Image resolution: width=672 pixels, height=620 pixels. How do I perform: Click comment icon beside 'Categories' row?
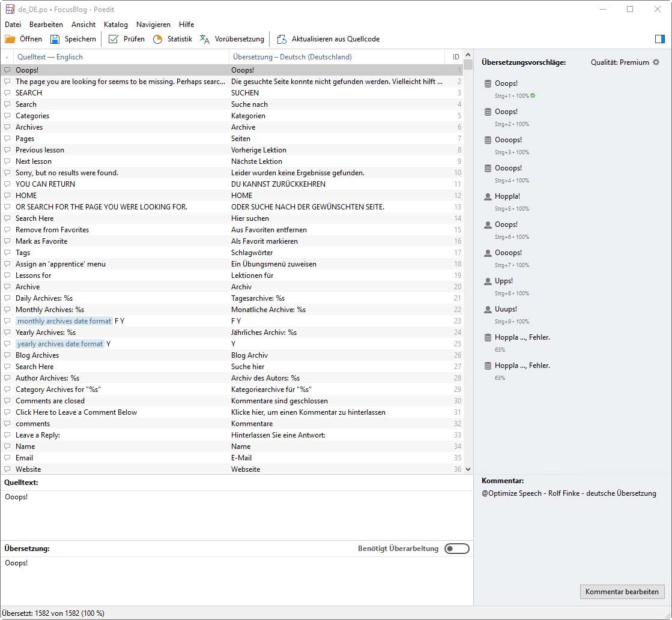tap(7, 116)
